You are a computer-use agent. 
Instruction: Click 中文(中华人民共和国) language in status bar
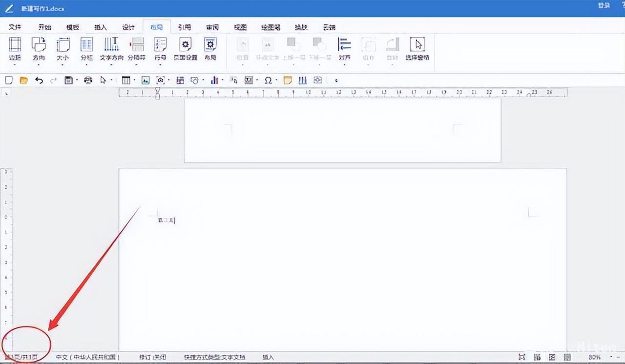88,357
